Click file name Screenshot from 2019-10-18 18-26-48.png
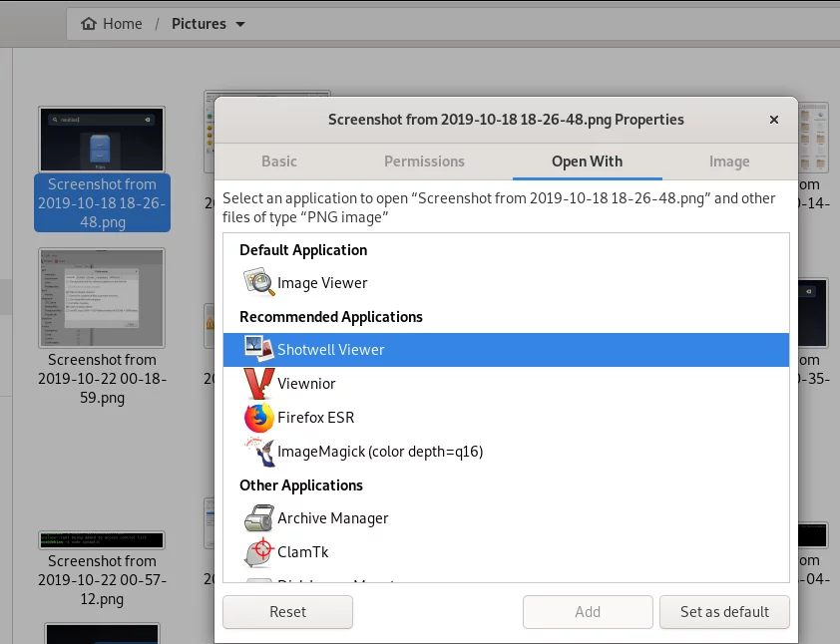This screenshot has width=840, height=644. [x=103, y=203]
